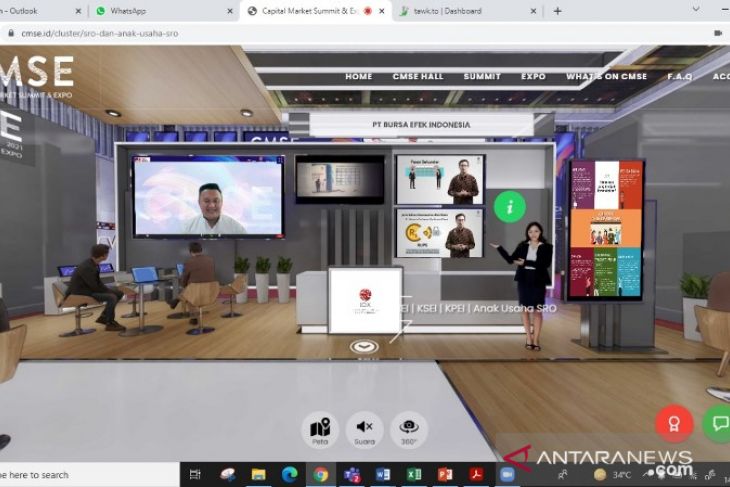Open the Pasar Sekunder video panel
Viewport: 730px width, 487px height.
(440, 180)
